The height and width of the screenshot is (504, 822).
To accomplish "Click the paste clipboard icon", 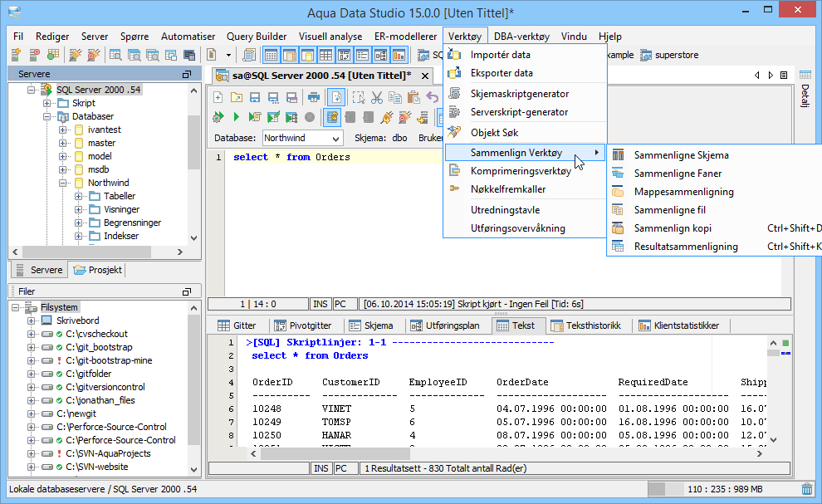I will [x=413, y=97].
